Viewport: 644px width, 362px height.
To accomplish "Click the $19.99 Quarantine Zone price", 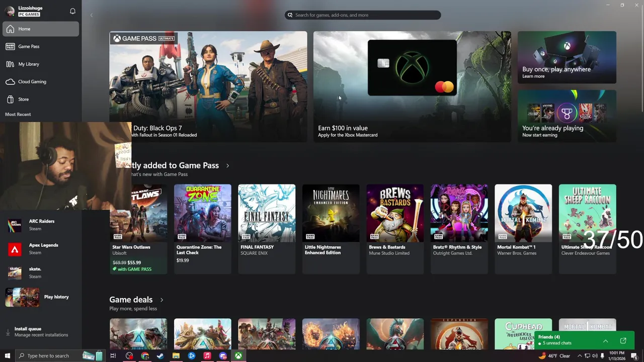I will click(183, 260).
